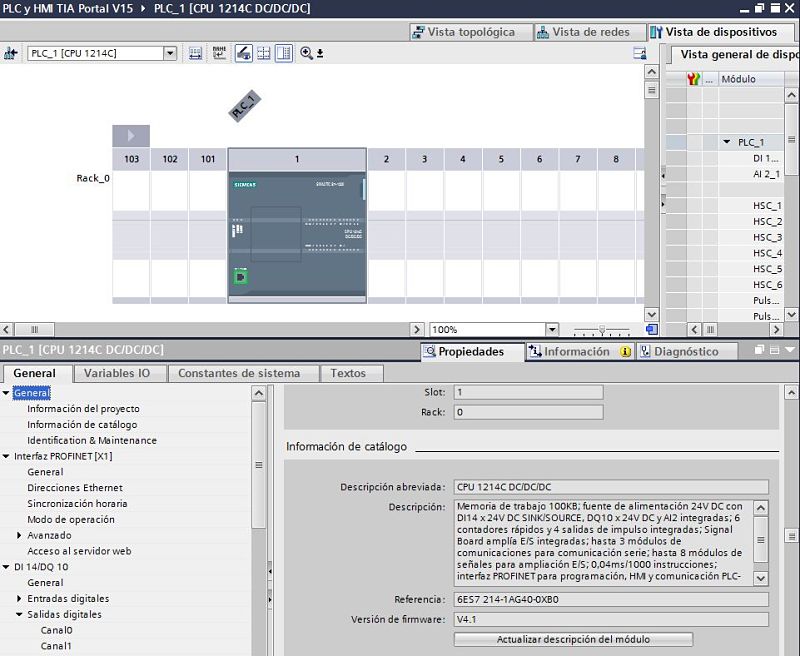Click the yellow info indicator beside Información
The image size is (800, 656).
(x=626, y=352)
